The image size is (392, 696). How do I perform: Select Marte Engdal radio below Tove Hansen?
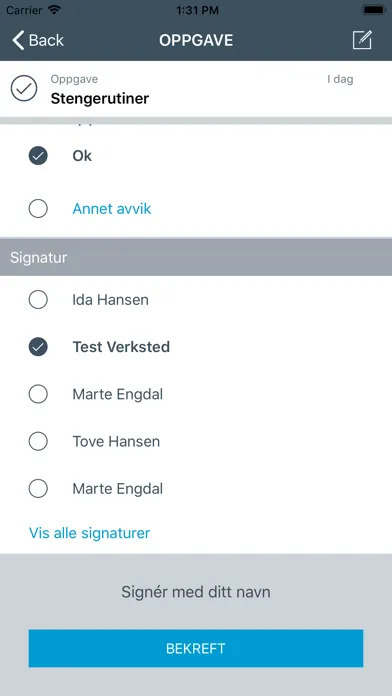click(38, 489)
